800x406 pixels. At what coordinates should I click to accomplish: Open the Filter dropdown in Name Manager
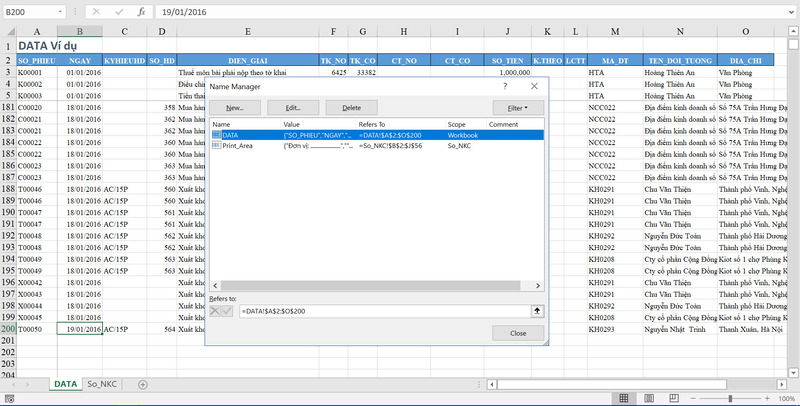tap(517, 106)
